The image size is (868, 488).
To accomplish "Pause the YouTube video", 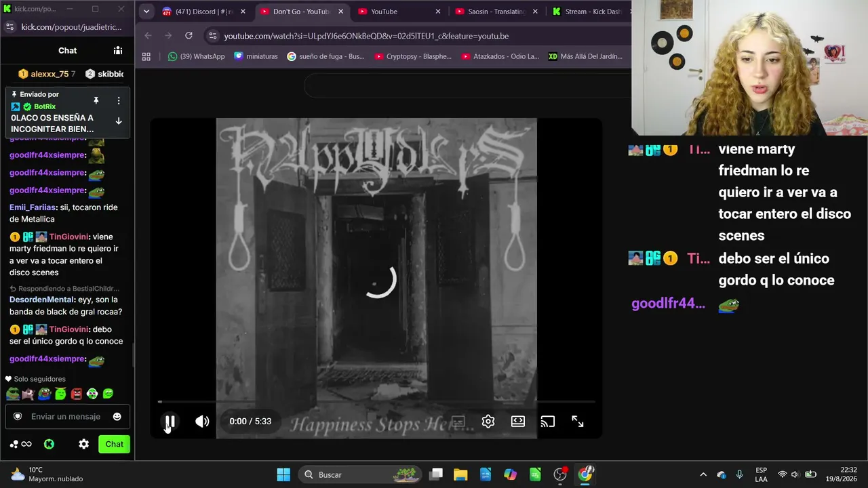I will (x=170, y=422).
